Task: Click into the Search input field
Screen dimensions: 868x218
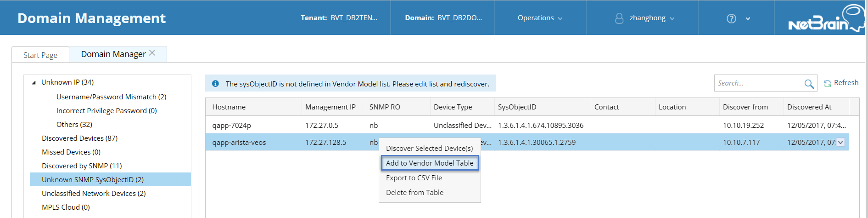Action: click(757, 83)
